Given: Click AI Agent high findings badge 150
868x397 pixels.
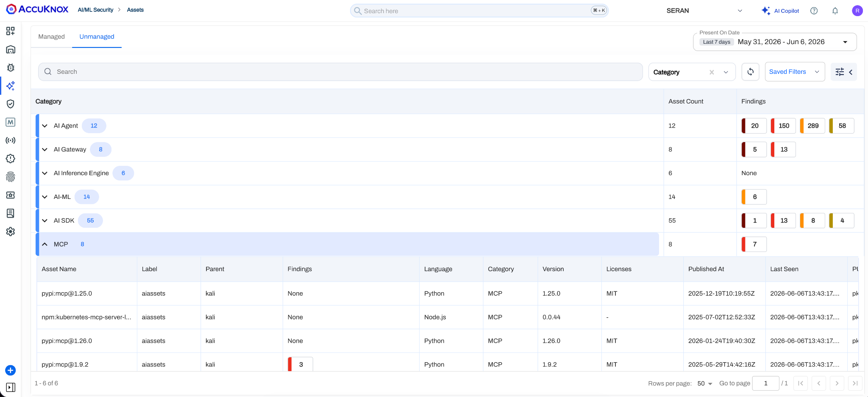Looking at the screenshot, I should coord(783,126).
